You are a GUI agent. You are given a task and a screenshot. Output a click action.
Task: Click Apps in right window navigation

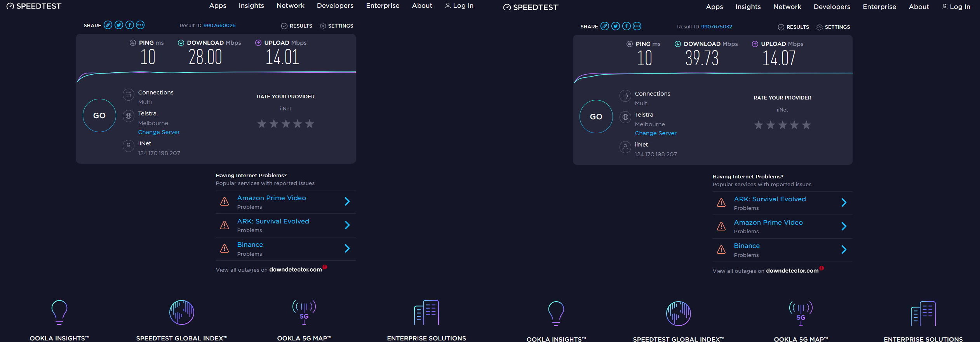coord(714,7)
